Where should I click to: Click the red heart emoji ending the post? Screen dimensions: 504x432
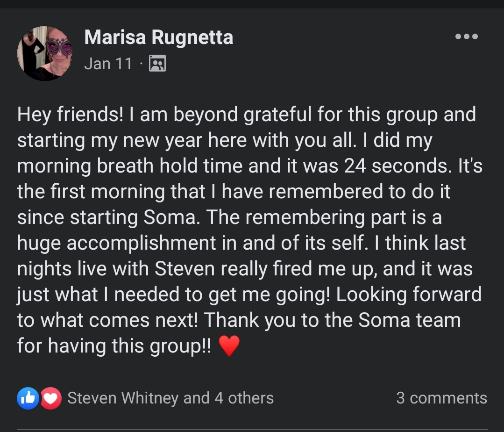(x=229, y=346)
